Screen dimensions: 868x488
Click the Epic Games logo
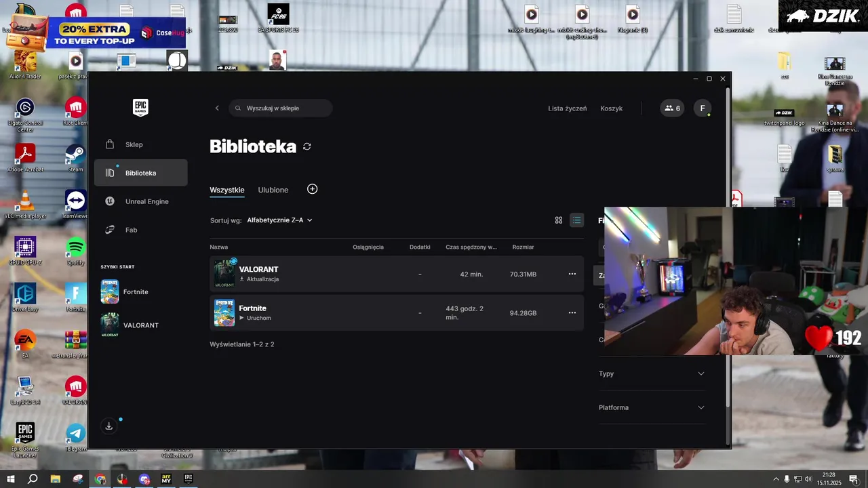point(140,108)
